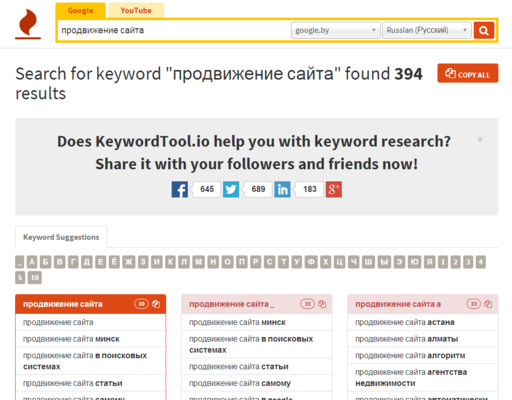
Task: Filter suggestions by number 10
Action: click(x=35, y=278)
